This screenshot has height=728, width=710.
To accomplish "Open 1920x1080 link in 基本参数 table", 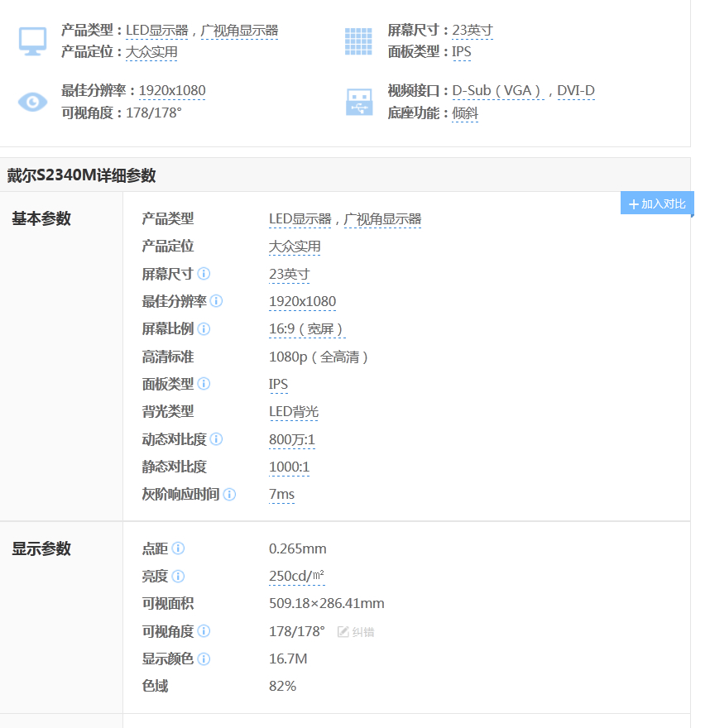I will tap(302, 301).
